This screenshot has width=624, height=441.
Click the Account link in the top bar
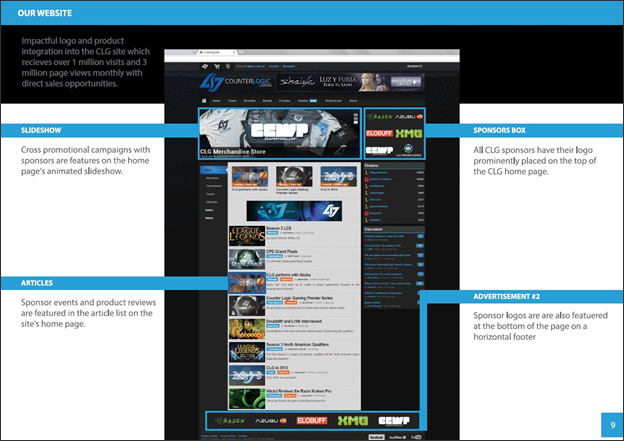(274, 66)
